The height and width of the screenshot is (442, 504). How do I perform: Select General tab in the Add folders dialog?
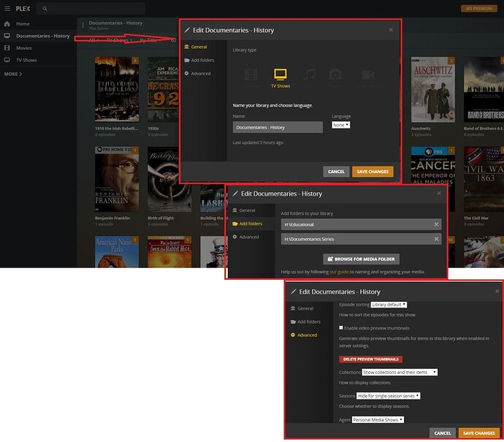click(x=244, y=210)
